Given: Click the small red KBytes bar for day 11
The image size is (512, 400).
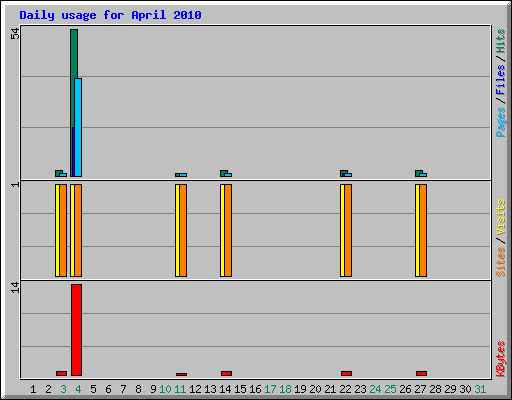Looking at the screenshot, I should pos(181,374).
